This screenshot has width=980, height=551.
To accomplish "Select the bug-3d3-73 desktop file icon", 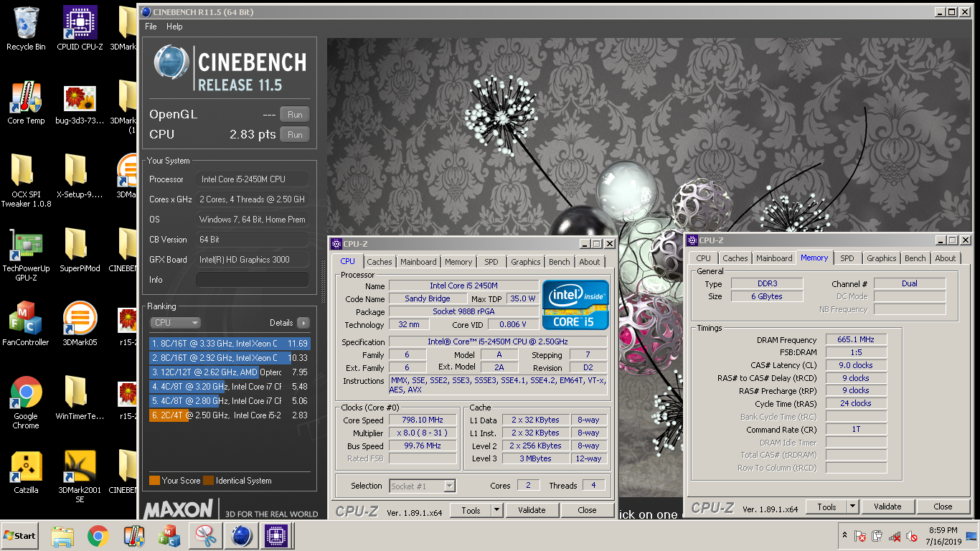I will [x=80, y=103].
